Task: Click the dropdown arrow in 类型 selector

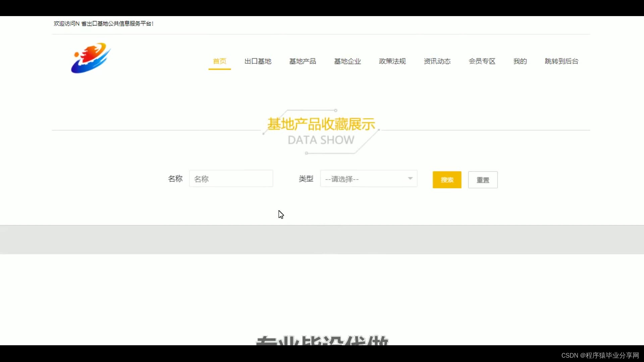Action: pos(410,178)
